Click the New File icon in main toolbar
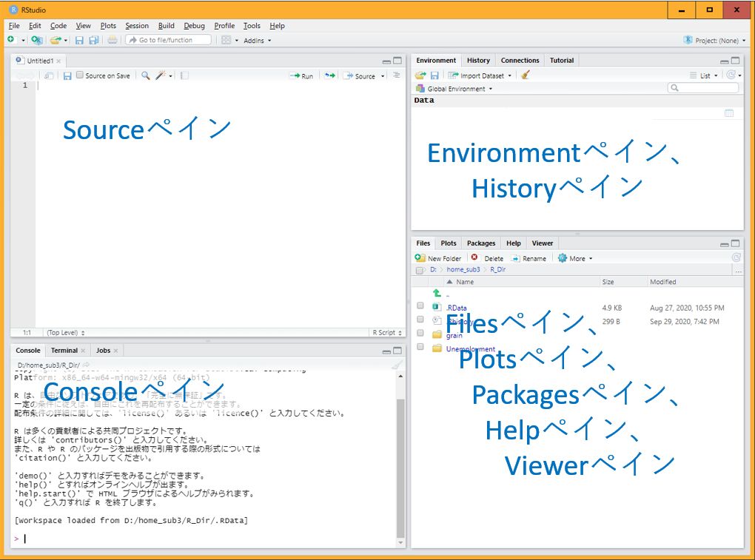The height and width of the screenshot is (560, 755). (x=11, y=40)
